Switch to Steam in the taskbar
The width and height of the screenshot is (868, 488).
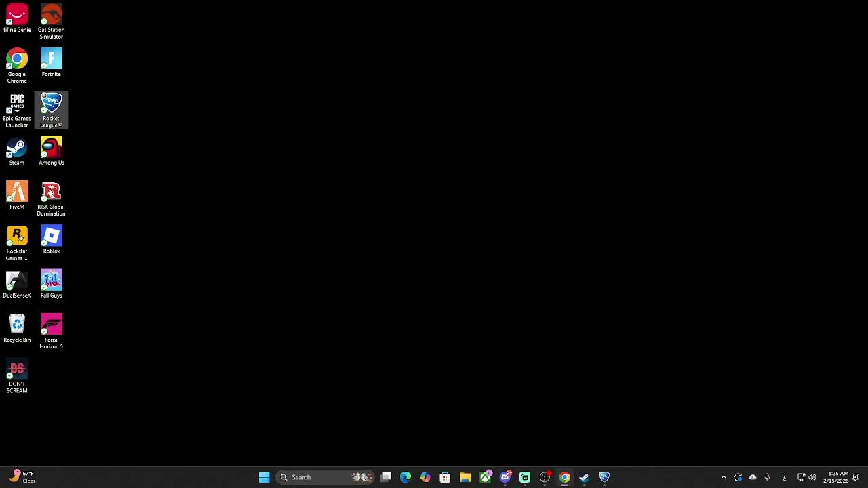pyautogui.click(x=584, y=477)
